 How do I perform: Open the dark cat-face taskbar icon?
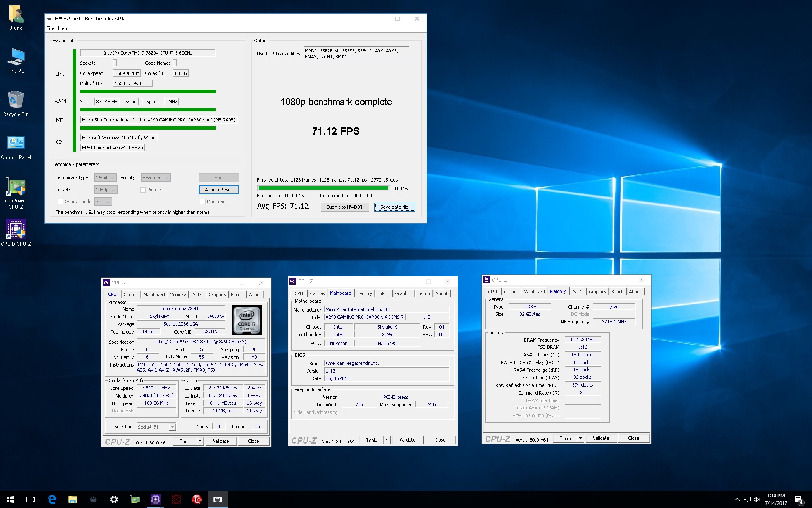[93, 500]
